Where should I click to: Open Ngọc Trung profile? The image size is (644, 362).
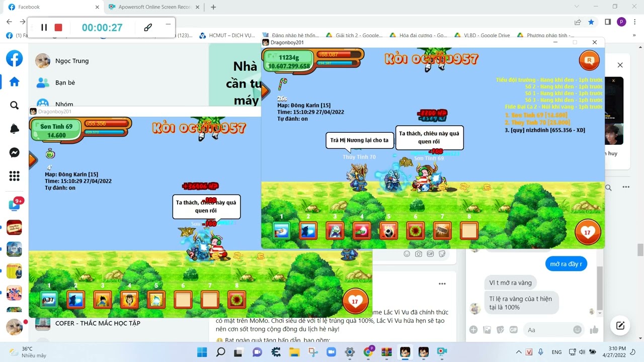click(62, 61)
